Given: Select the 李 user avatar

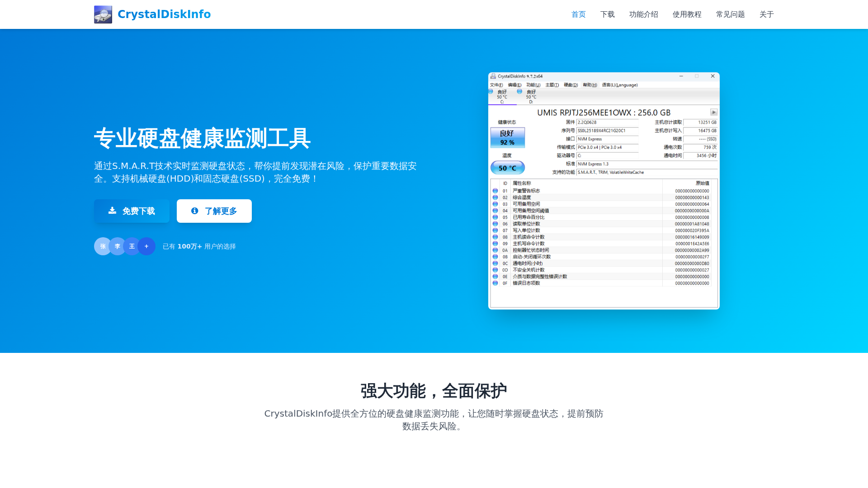Looking at the screenshot, I should pos(117,246).
